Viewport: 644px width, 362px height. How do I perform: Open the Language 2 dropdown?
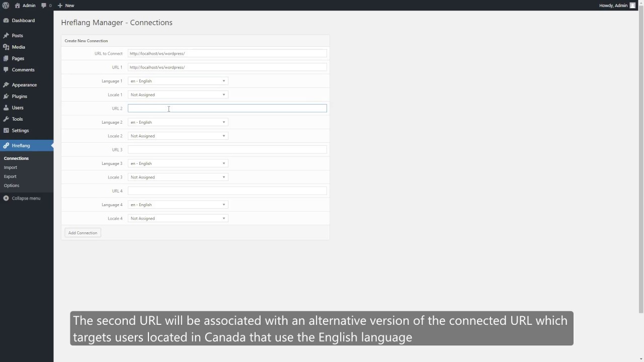pos(178,122)
